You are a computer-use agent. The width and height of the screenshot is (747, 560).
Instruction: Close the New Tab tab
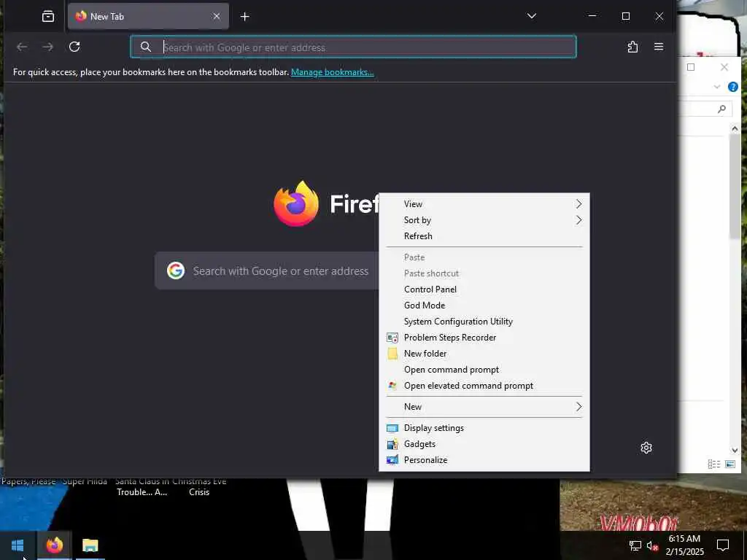click(x=216, y=16)
